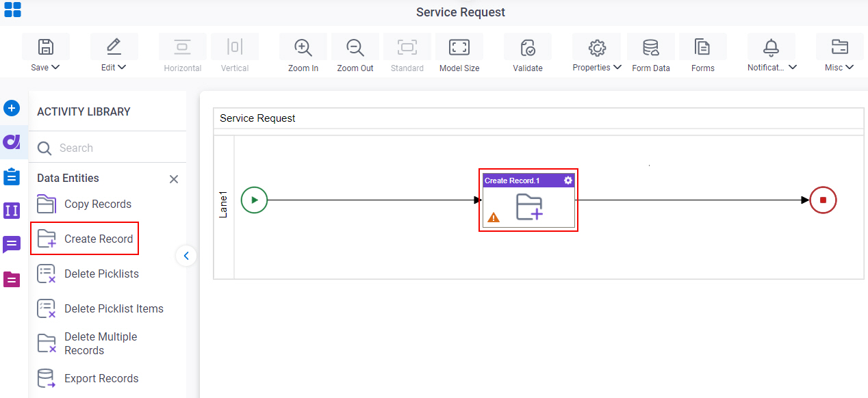Open the app launcher grid icon
Viewport: 868px width, 398px height.
[12, 10]
